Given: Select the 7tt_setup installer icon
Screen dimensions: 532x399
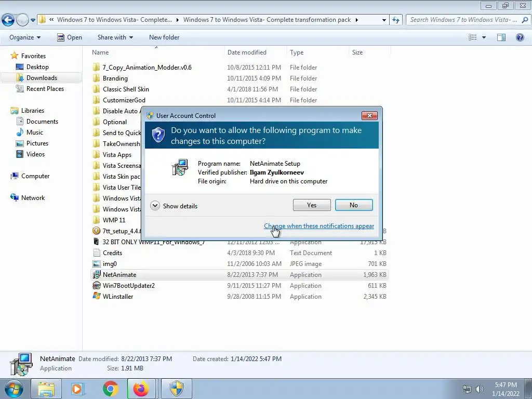Looking at the screenshot, I should [x=96, y=231].
